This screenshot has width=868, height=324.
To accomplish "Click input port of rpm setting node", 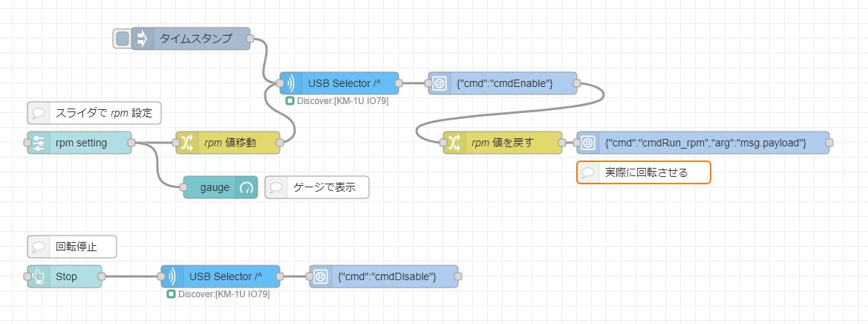I will point(27,143).
